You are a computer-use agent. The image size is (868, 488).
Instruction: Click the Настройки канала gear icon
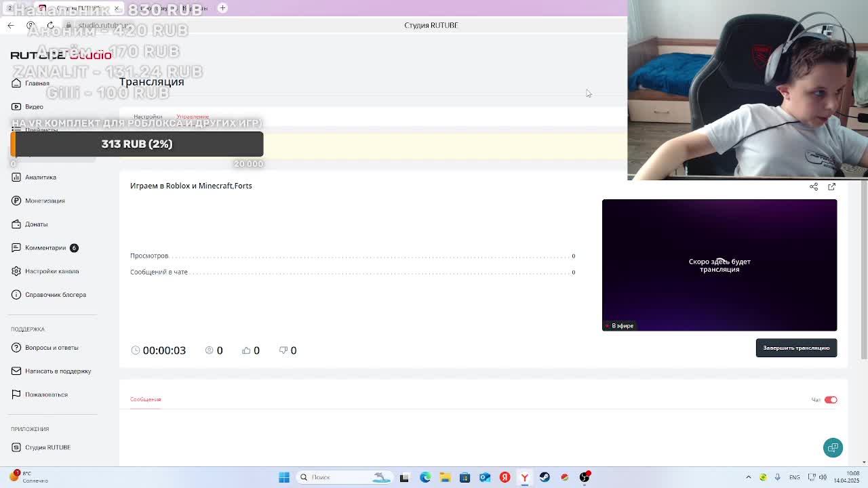click(16, 271)
